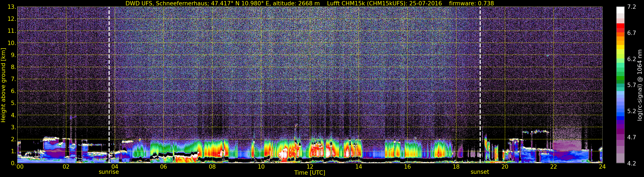Click the '6.' height tick label
Viewport: 644px width, 177px height.
tap(13, 91)
